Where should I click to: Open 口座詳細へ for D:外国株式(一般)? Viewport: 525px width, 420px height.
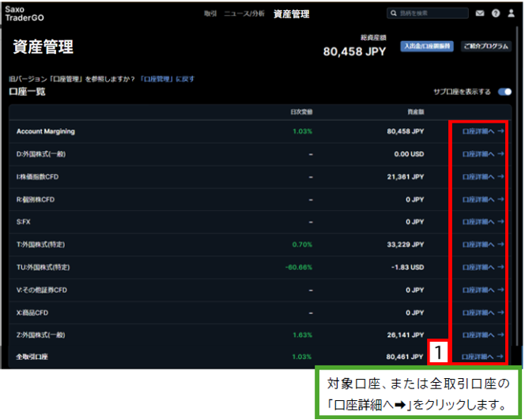(483, 154)
